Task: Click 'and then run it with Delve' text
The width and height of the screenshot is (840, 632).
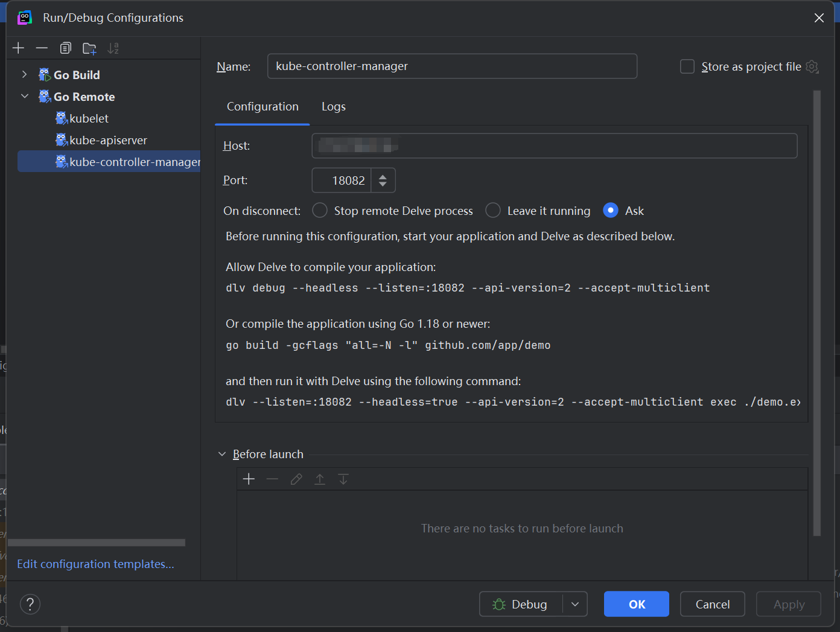Action: coord(373,381)
